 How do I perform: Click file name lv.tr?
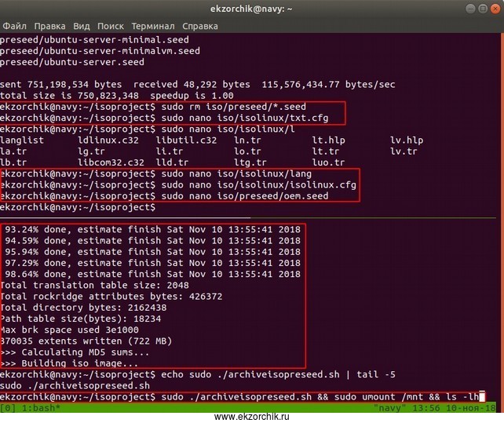404,151
